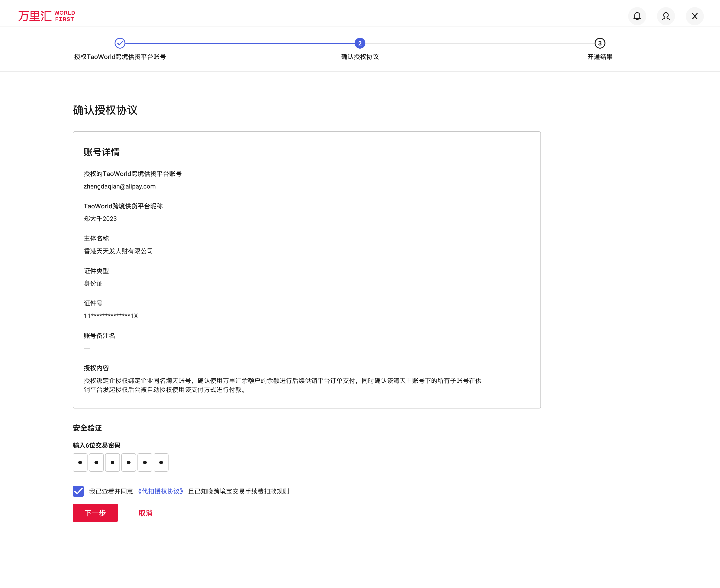
Task: Select the 确认授权协议 step label
Action: [x=360, y=56]
